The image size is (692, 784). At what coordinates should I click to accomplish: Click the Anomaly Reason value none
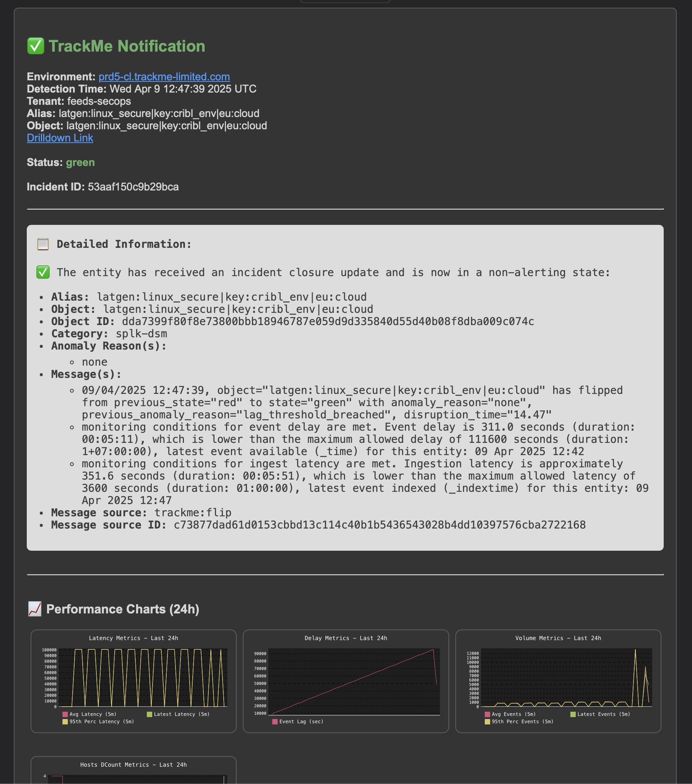(95, 362)
